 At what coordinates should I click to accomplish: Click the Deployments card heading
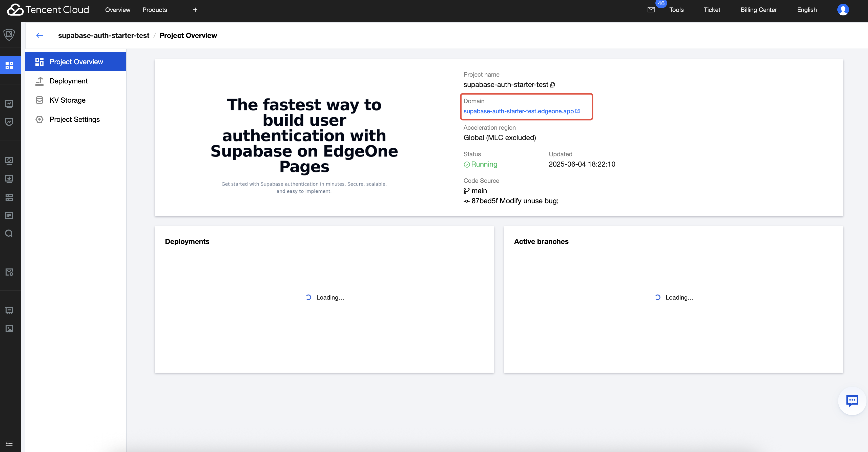[x=187, y=241]
